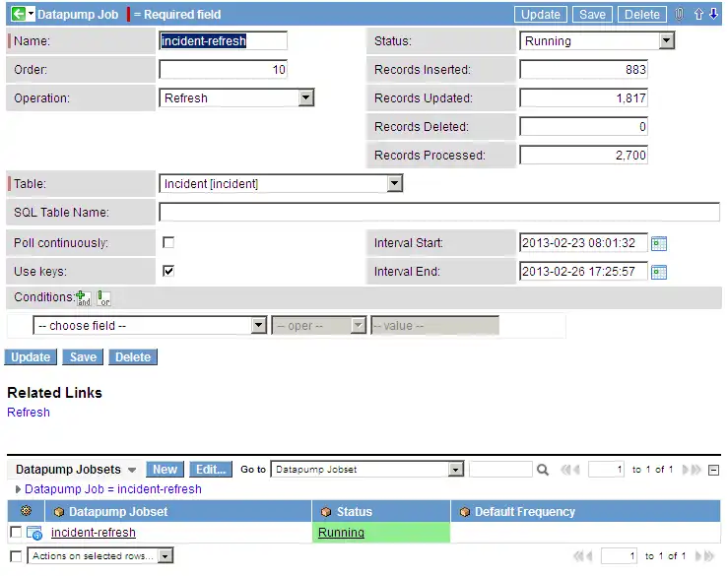This screenshot has width=728, height=576.
Task: Open Interval End calendar picker
Action: point(659,272)
